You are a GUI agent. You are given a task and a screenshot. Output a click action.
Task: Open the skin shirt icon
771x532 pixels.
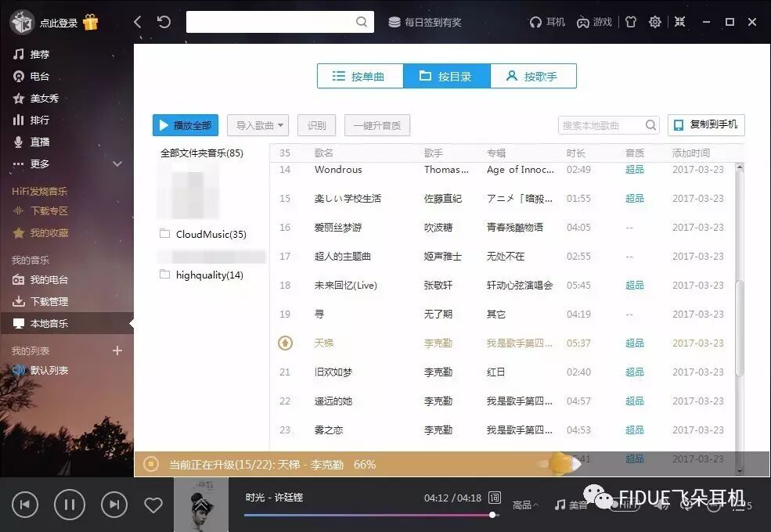[x=631, y=22]
